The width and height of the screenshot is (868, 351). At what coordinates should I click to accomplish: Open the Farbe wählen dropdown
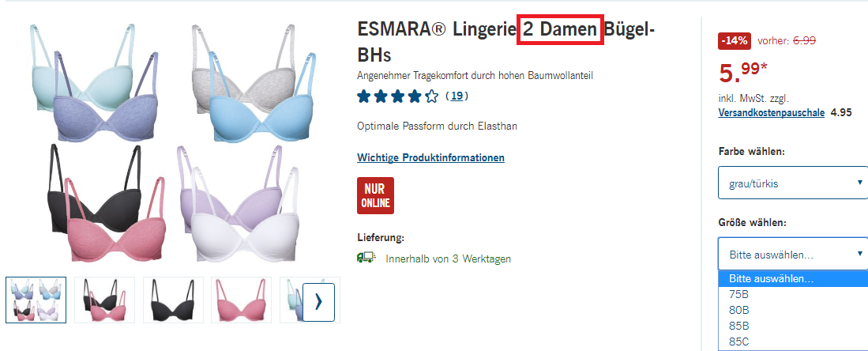click(x=793, y=183)
